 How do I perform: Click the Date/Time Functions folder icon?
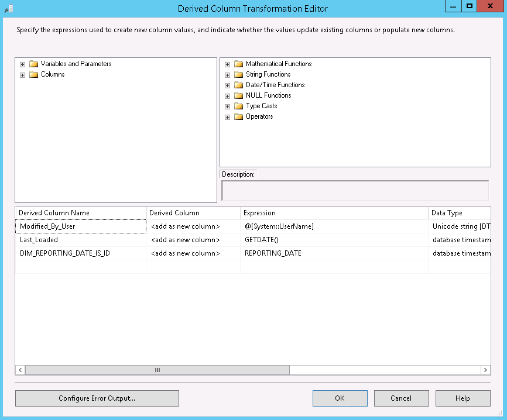238,85
